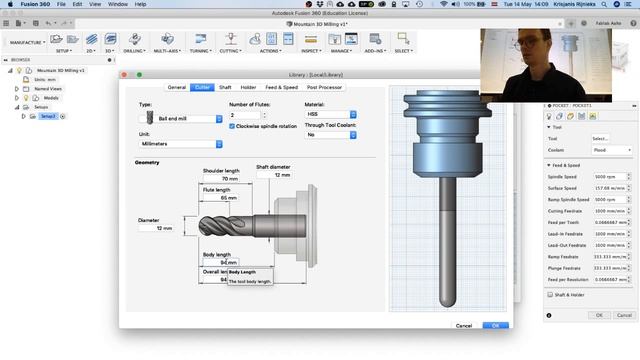Open the File menu
This screenshot has width=640, height=360.
(x=61, y=4)
